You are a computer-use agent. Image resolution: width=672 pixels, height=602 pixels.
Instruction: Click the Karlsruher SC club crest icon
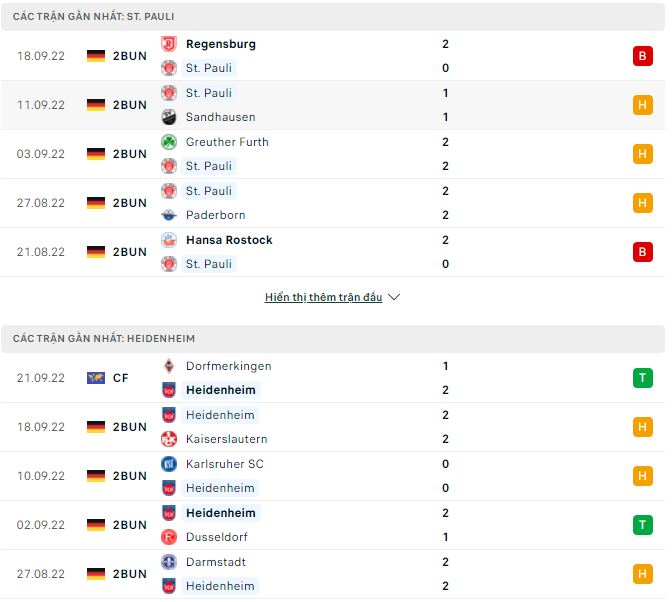(168, 464)
